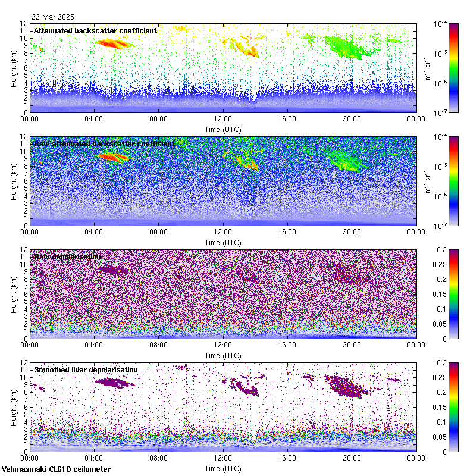Click the m⁻¹ sr⁻¹ unit of second colorbar
Viewport: 464px width, 476px height.
[x=428, y=181]
